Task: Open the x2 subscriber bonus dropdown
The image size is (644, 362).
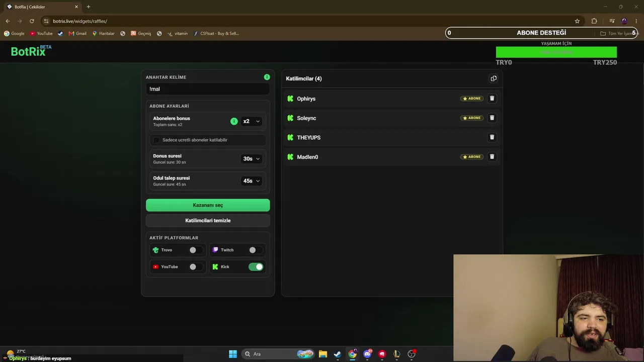Action: point(252,121)
